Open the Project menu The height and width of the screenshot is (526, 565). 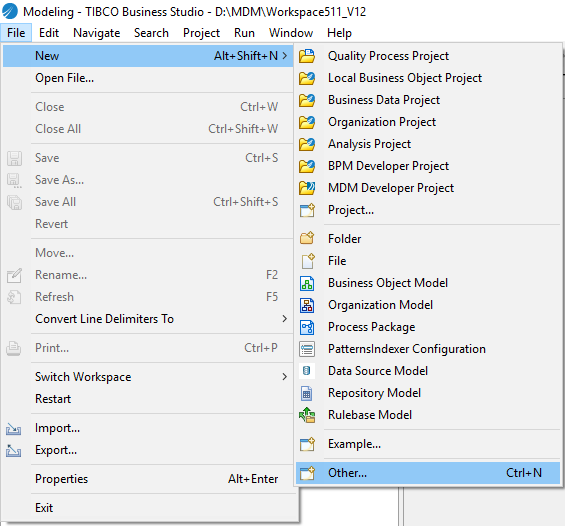click(201, 33)
